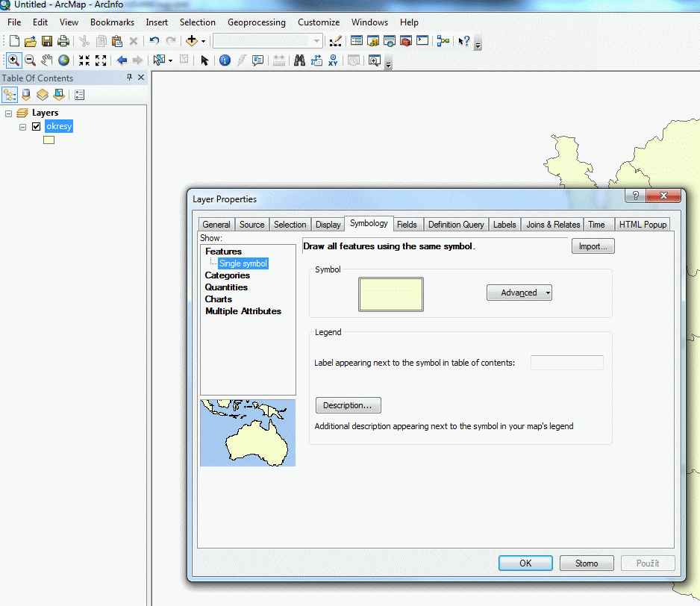Switch to the Labels tab
This screenshot has width=700, height=606.
504,225
